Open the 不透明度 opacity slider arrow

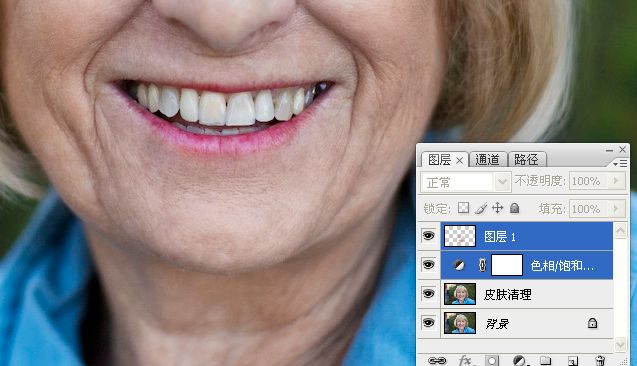pyautogui.click(x=616, y=180)
